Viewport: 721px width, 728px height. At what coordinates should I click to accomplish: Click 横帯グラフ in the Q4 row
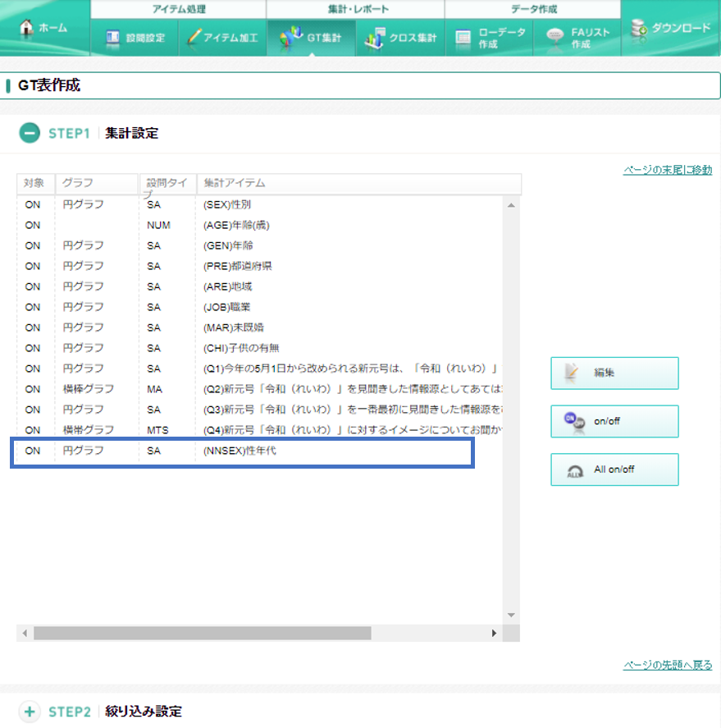(88, 430)
